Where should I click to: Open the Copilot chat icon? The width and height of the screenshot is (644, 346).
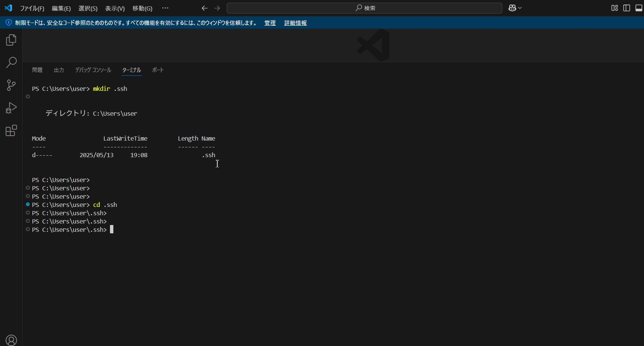512,8
